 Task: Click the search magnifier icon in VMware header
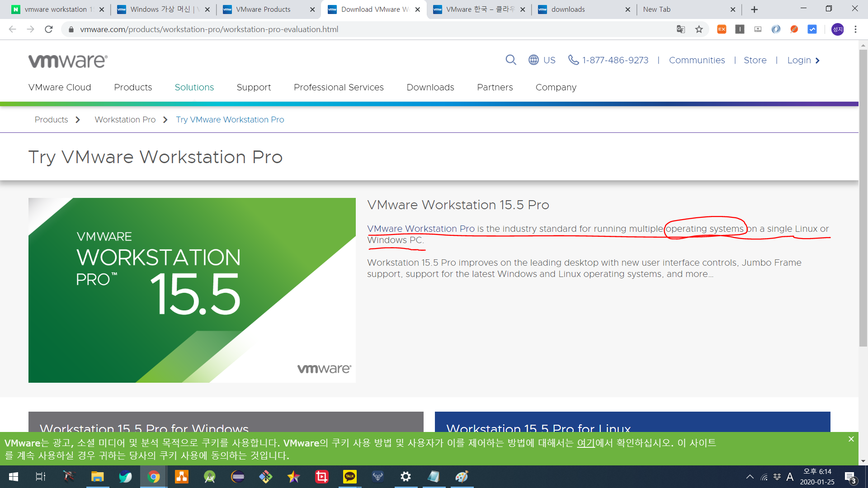coord(510,60)
